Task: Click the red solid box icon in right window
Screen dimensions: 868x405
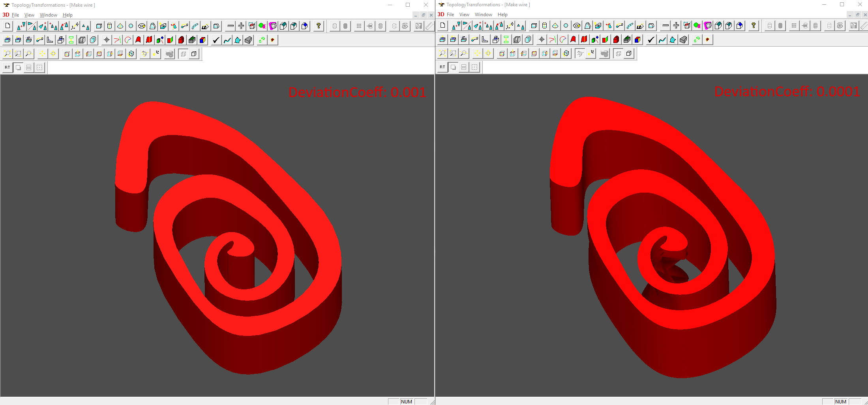Action: 616,39
